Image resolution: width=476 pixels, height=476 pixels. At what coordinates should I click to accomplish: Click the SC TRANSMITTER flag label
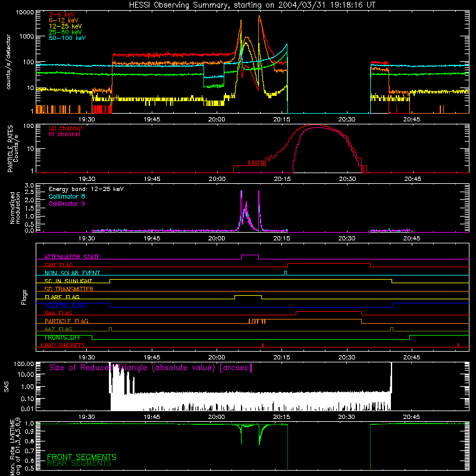point(69,289)
